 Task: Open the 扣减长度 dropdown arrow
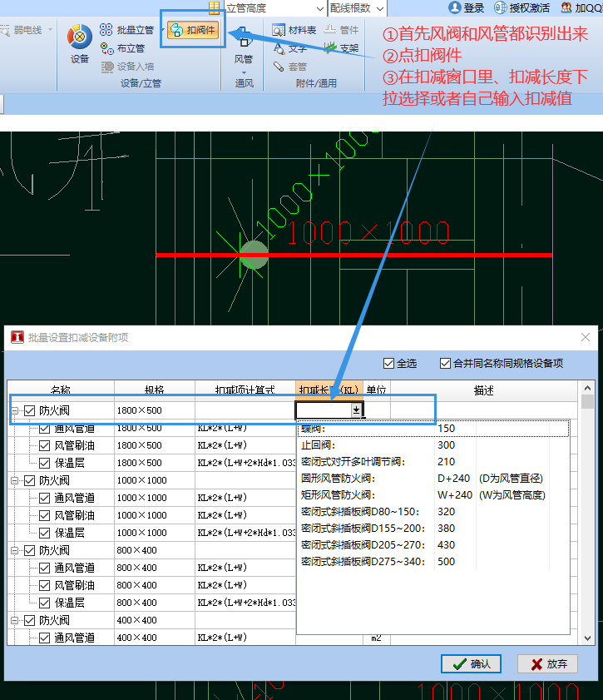(357, 410)
